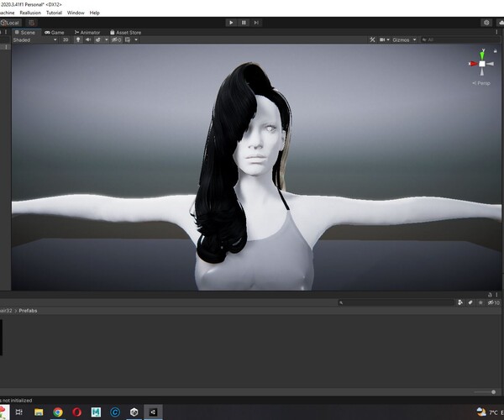
Task: Toggle 2D view in the Scene toolbar
Action: click(x=66, y=39)
